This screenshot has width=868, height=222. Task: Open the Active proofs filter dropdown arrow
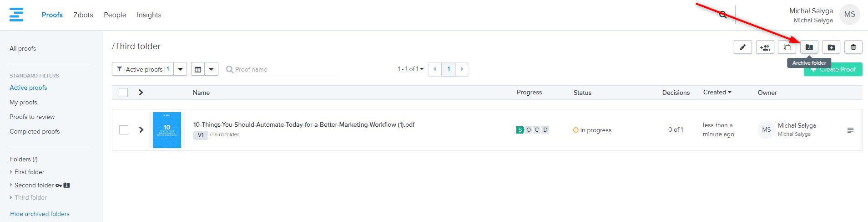(180, 69)
